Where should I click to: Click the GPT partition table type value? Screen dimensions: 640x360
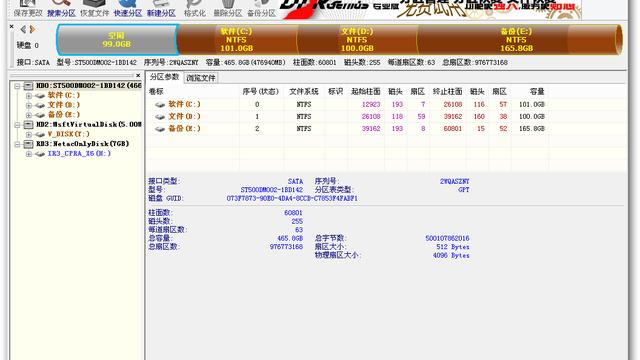pos(464,190)
